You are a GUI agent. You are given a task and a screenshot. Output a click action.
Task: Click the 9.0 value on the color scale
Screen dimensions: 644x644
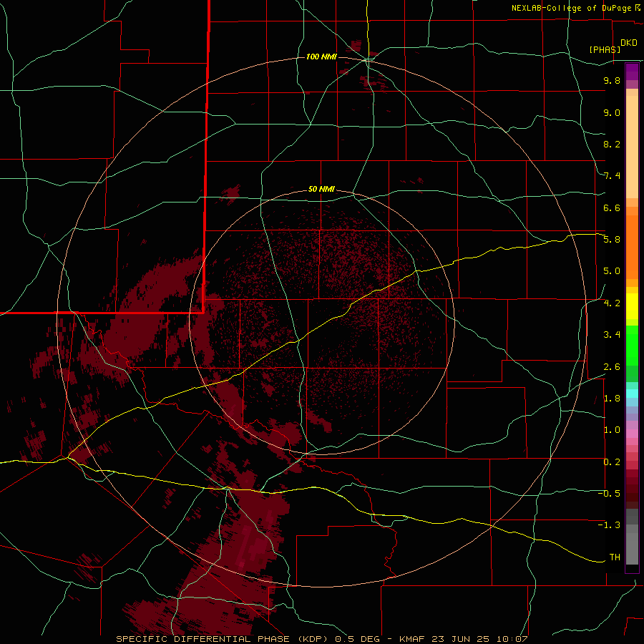click(612, 112)
